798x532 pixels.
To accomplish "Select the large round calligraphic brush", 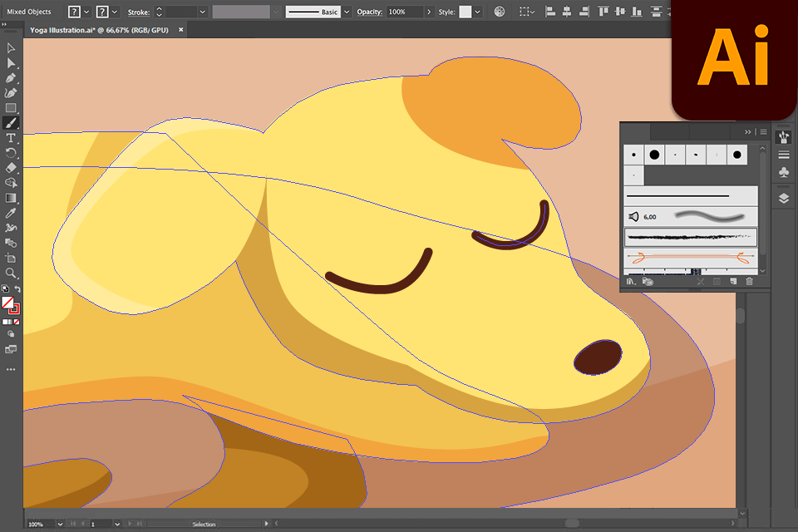I will pos(654,155).
